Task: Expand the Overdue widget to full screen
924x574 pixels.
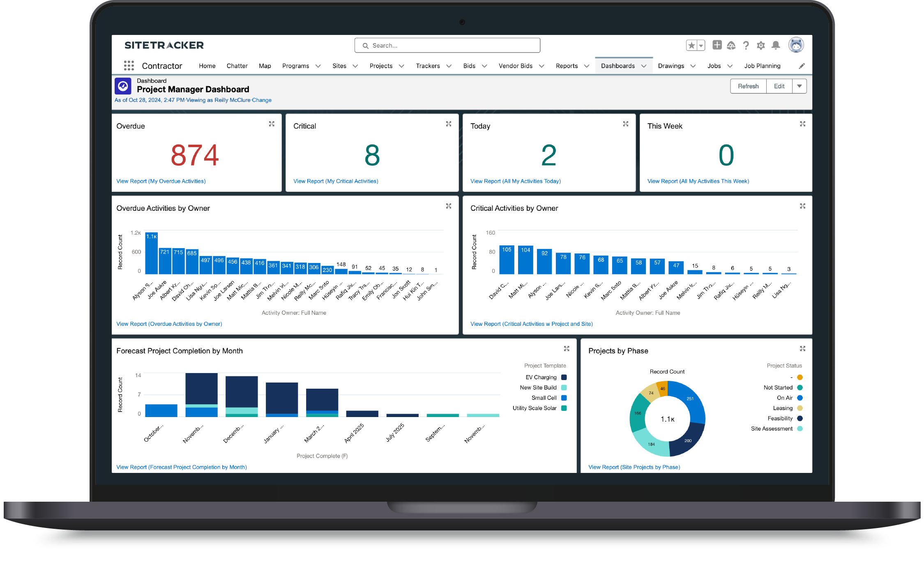Action: tap(272, 124)
